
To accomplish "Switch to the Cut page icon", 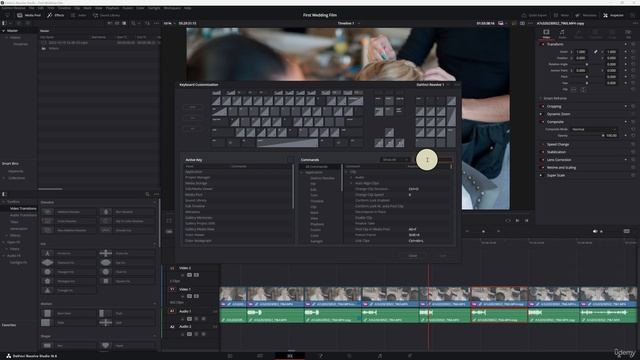I will pos(260,356).
